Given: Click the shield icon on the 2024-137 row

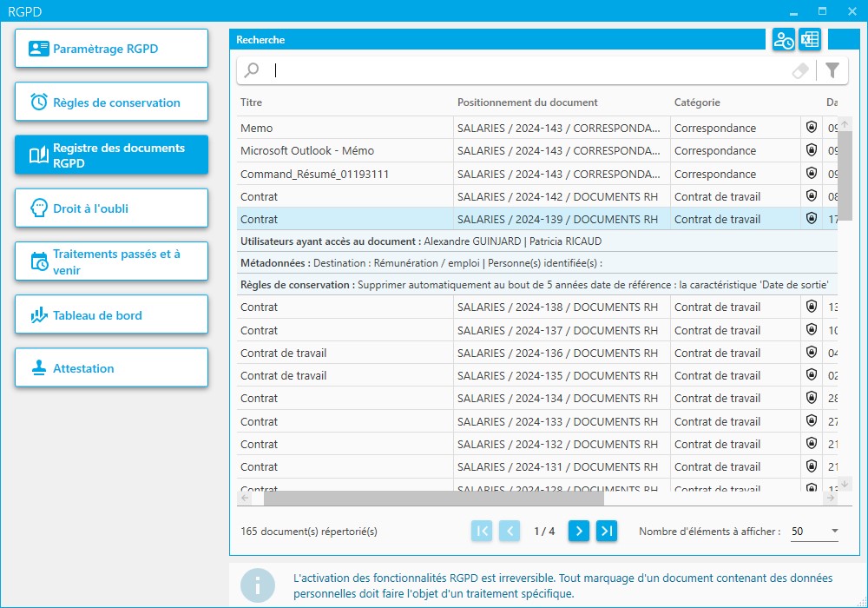Looking at the screenshot, I should (x=812, y=329).
